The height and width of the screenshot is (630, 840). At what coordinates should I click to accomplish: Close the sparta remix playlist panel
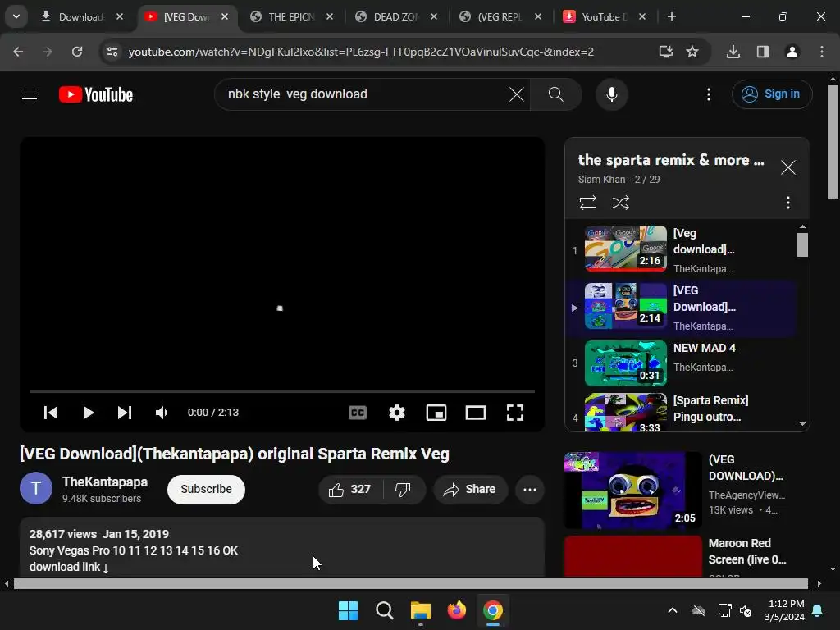[x=787, y=167]
